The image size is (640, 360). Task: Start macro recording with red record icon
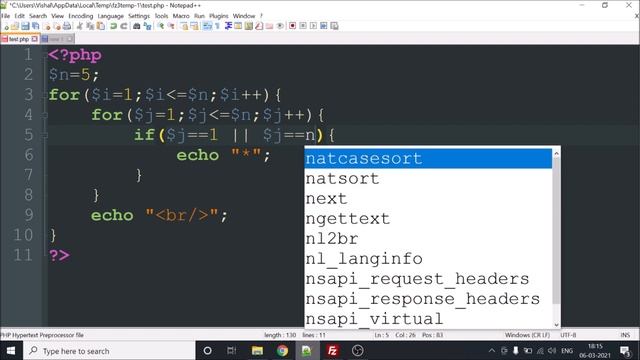(292, 26)
